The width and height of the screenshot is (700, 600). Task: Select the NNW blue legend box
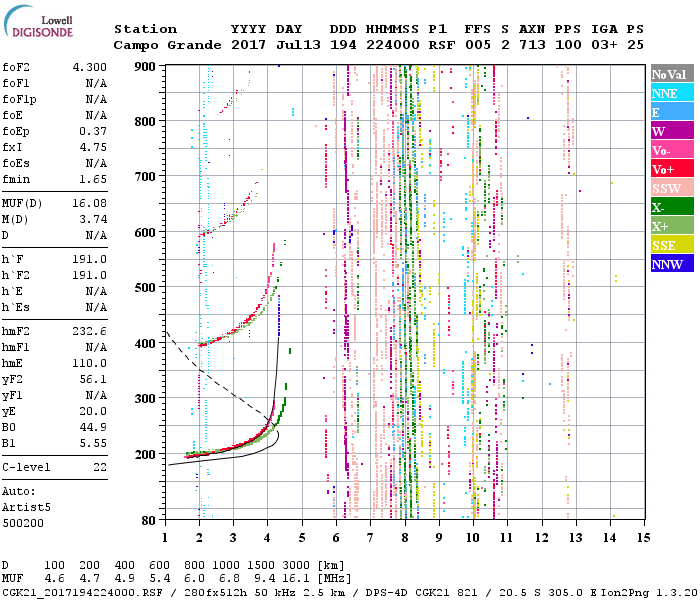[x=669, y=265]
